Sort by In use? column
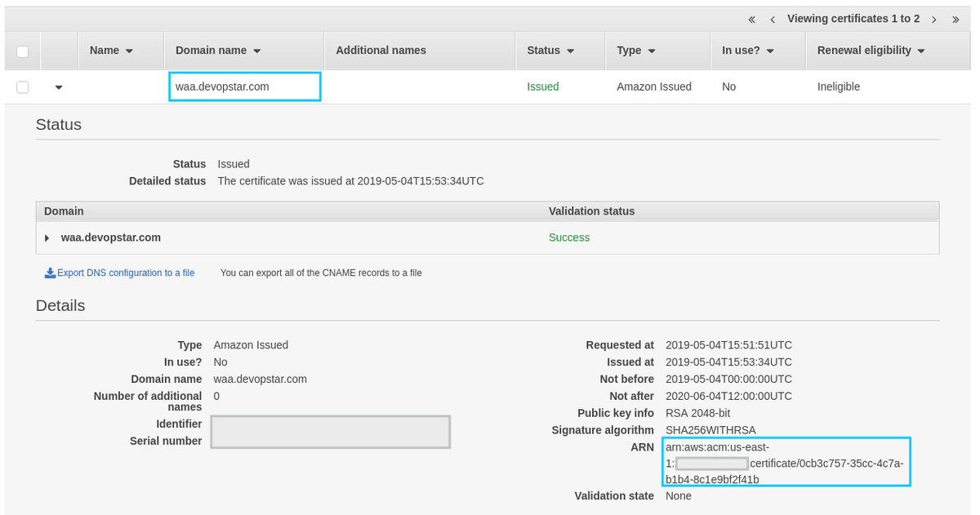 pos(747,51)
